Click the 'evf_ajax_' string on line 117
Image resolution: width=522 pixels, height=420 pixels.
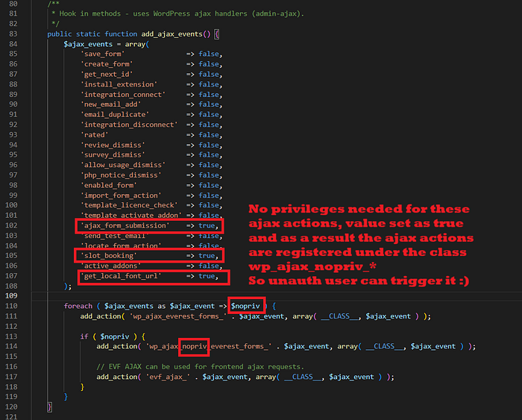[168, 377]
